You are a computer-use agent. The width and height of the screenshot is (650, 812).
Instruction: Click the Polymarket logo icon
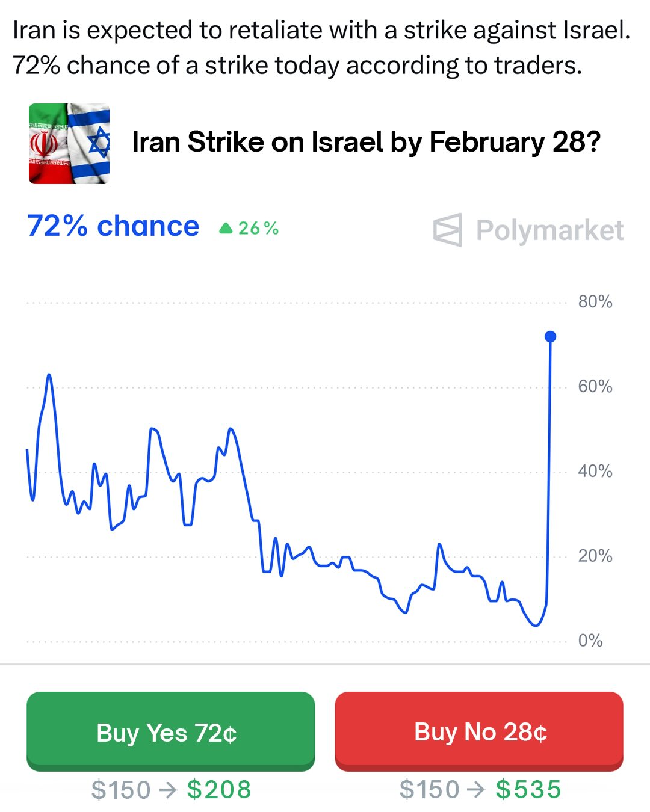448,230
